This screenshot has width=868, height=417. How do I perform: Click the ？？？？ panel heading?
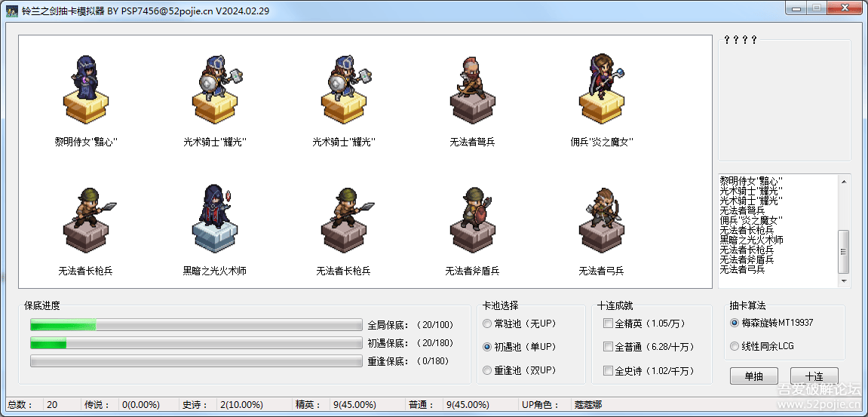[741, 40]
